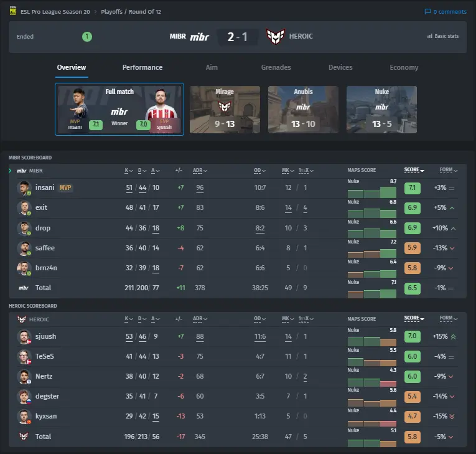Image resolution: width=476 pixels, height=454 pixels.
Task: Select the Nuke map card 13-5
Action: pos(381,110)
